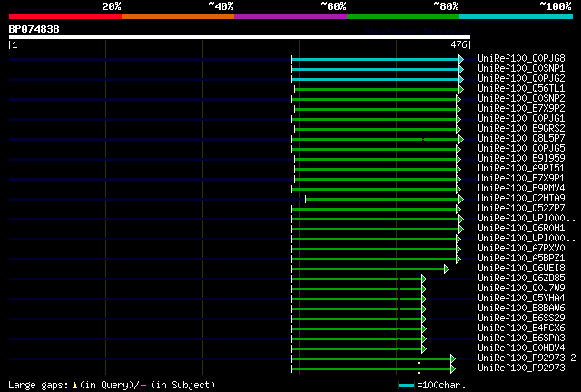Click the orange ~40% identity legend segment
This screenshot has width=581, height=392.
click(178, 16)
